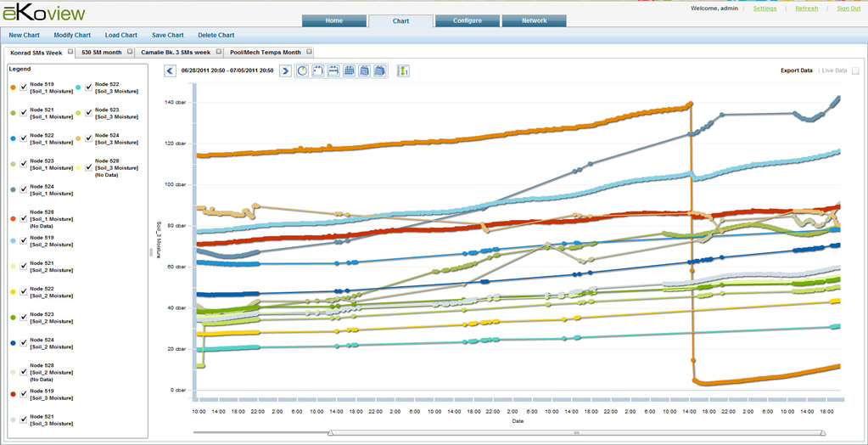Image resolution: width=868 pixels, height=445 pixels.
Task: Click the green vertical axis scale icon
Action: tap(402, 71)
